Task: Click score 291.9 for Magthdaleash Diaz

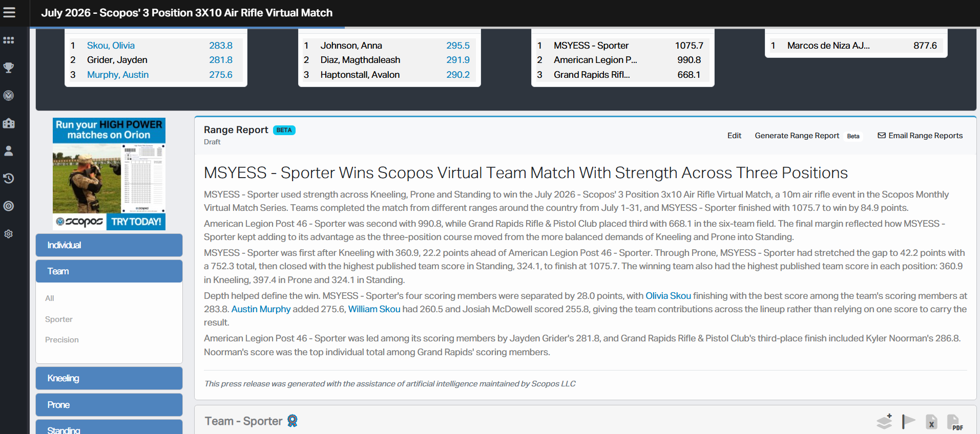Action: click(458, 60)
